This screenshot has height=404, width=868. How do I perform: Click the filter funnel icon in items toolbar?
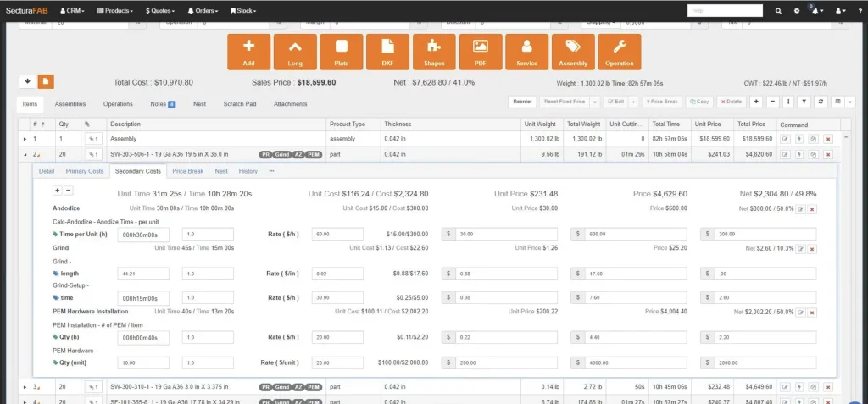coord(804,102)
